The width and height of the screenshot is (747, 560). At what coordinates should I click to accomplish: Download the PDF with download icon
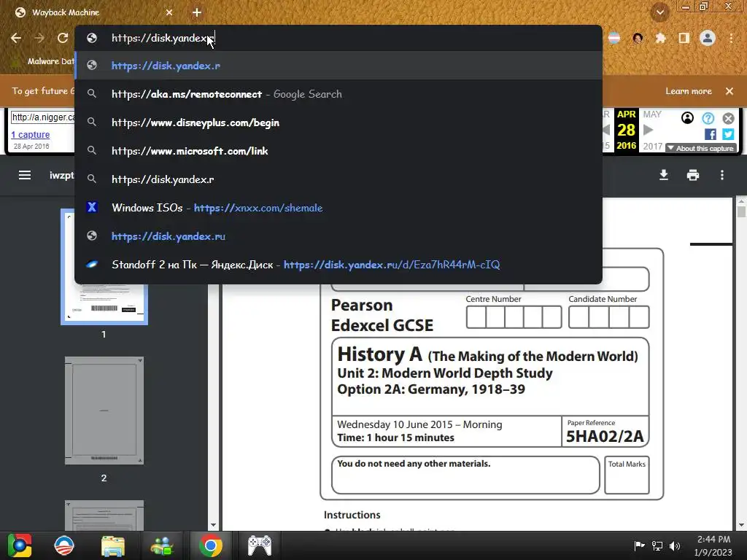pos(664,175)
